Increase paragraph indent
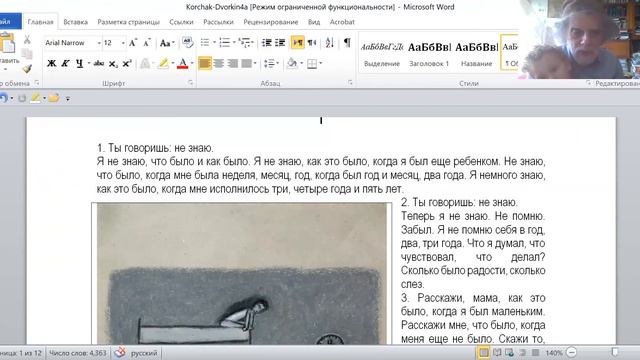 coord(280,42)
